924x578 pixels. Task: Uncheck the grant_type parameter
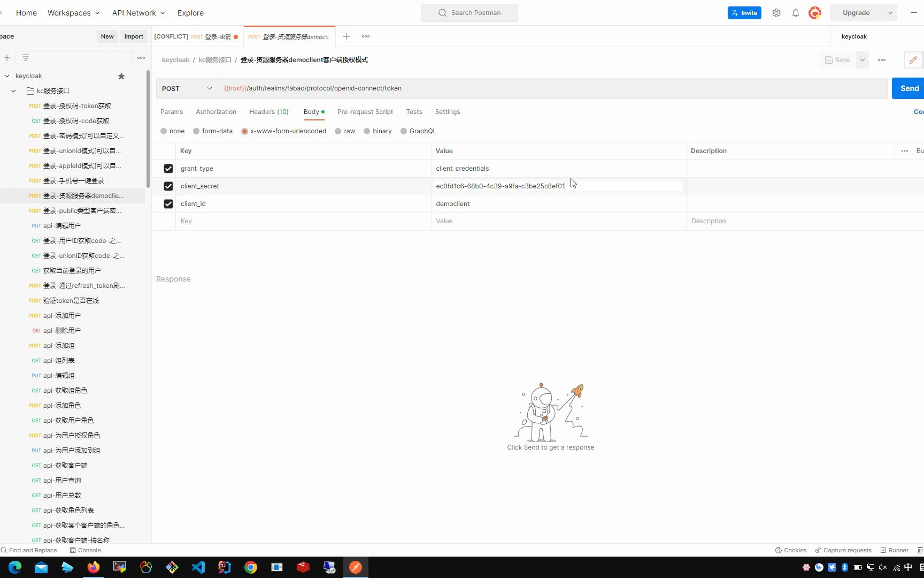tap(168, 169)
